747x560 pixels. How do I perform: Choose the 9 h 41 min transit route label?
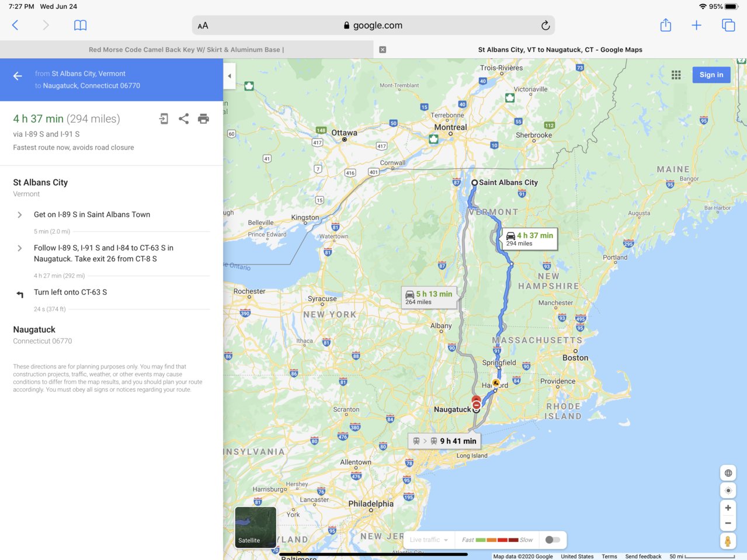tap(446, 441)
